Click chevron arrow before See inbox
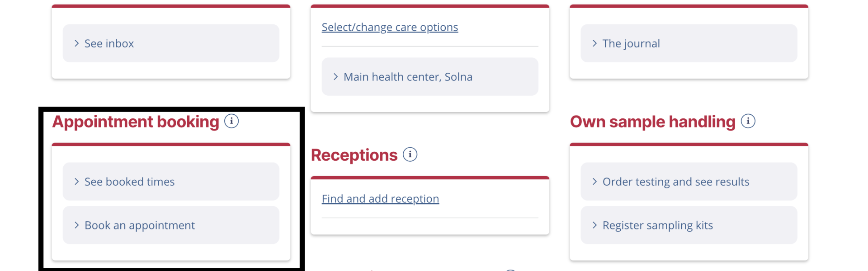 point(76,43)
